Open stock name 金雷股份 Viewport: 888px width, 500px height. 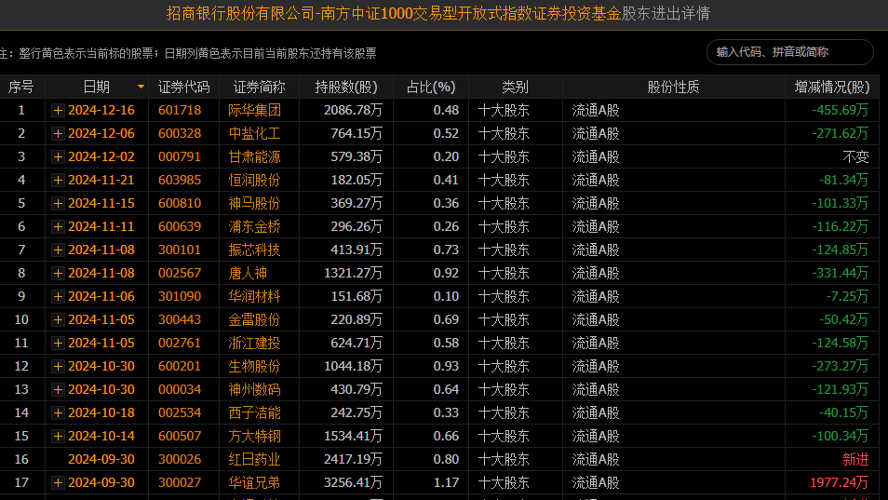coord(254,319)
